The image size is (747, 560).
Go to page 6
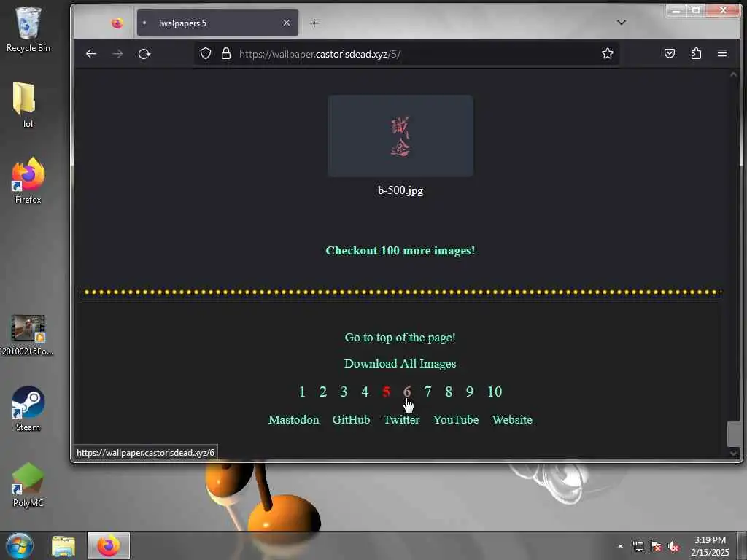point(407,392)
